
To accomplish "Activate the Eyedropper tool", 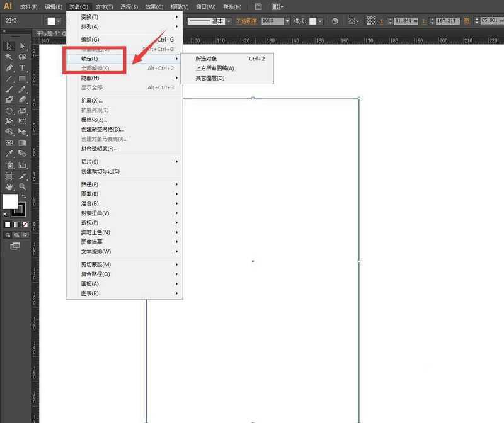I will (8, 154).
